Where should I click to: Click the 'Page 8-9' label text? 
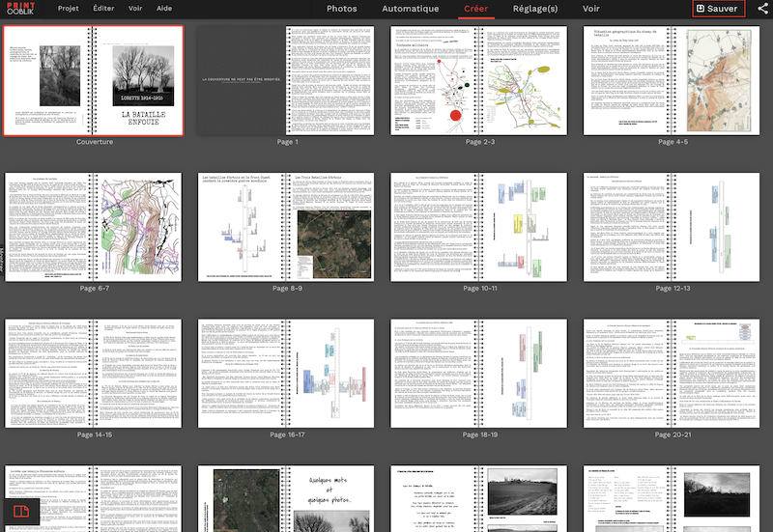click(x=287, y=288)
